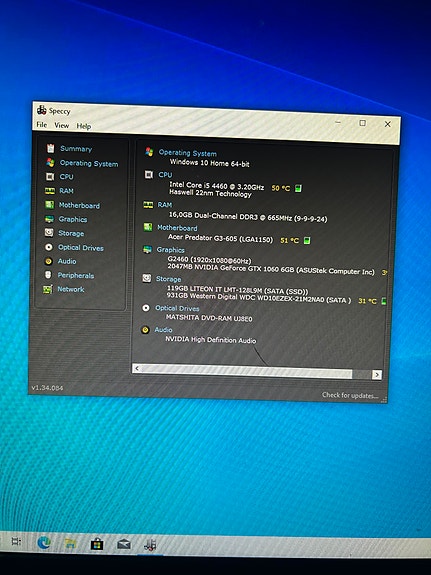Click the Storage disk icon in sidebar
Viewport: 431px width, 575px height.
(49, 232)
